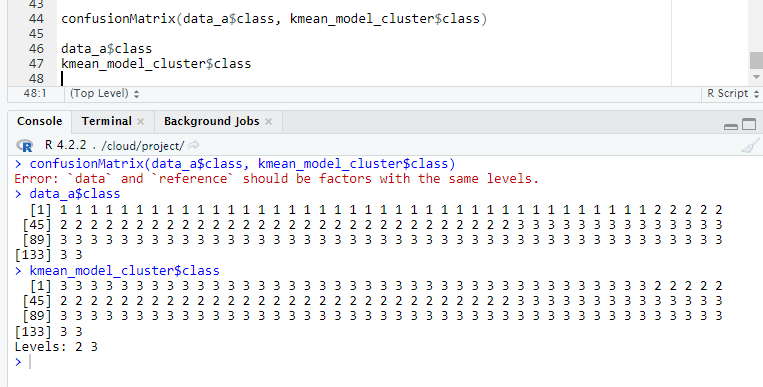The image size is (763, 387).
Task: Click the cursor position indicator 48:1
Action: coord(35,93)
